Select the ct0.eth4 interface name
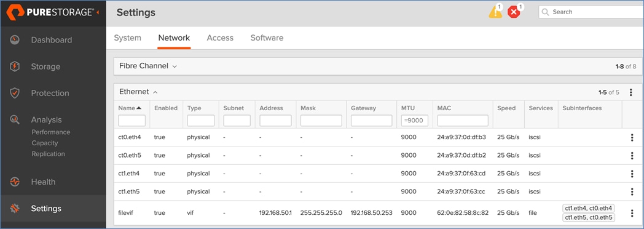 [x=130, y=137]
